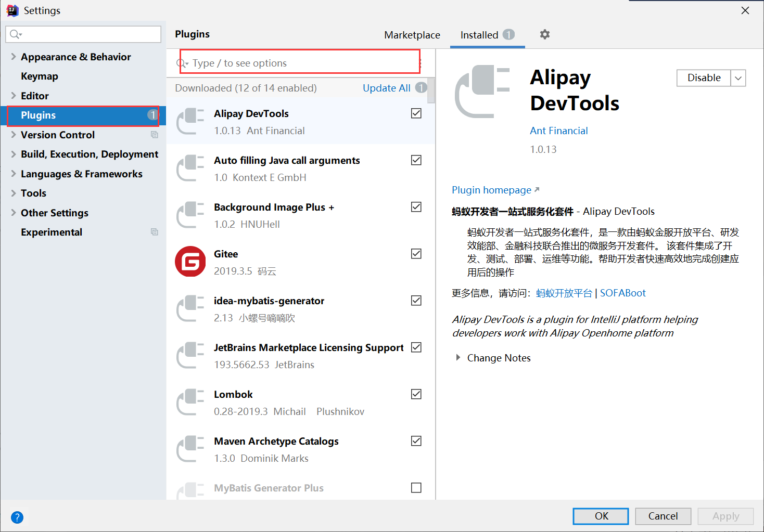Image resolution: width=764 pixels, height=532 pixels.
Task: Click the update badge on Plugins row
Action: [152, 115]
